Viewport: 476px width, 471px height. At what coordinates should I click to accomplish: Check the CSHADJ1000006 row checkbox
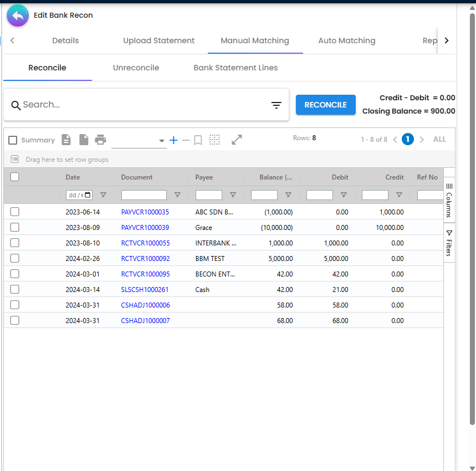click(14, 305)
